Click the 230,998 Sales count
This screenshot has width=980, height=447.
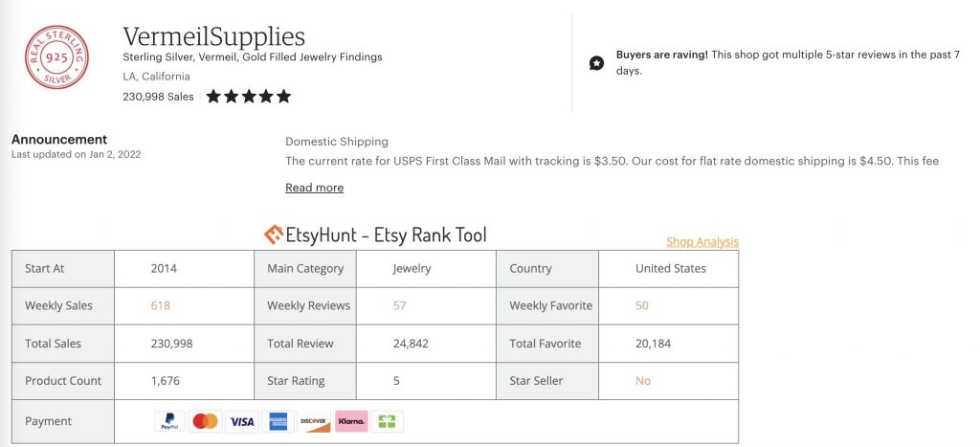158,97
